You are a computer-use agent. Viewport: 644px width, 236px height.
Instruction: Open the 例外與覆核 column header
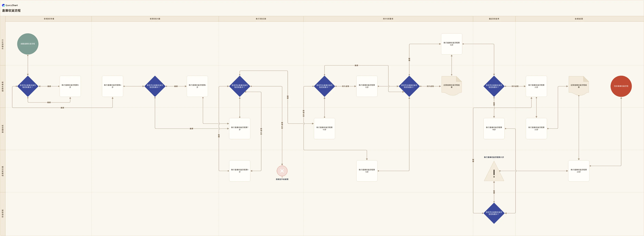[x=388, y=19]
